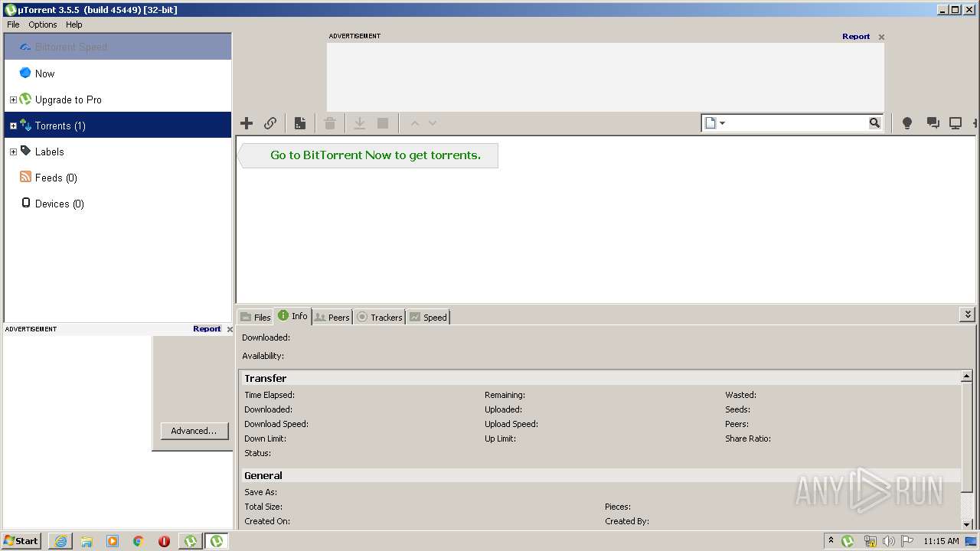Click the Transfer section header
The height and width of the screenshot is (551, 980).
599,378
